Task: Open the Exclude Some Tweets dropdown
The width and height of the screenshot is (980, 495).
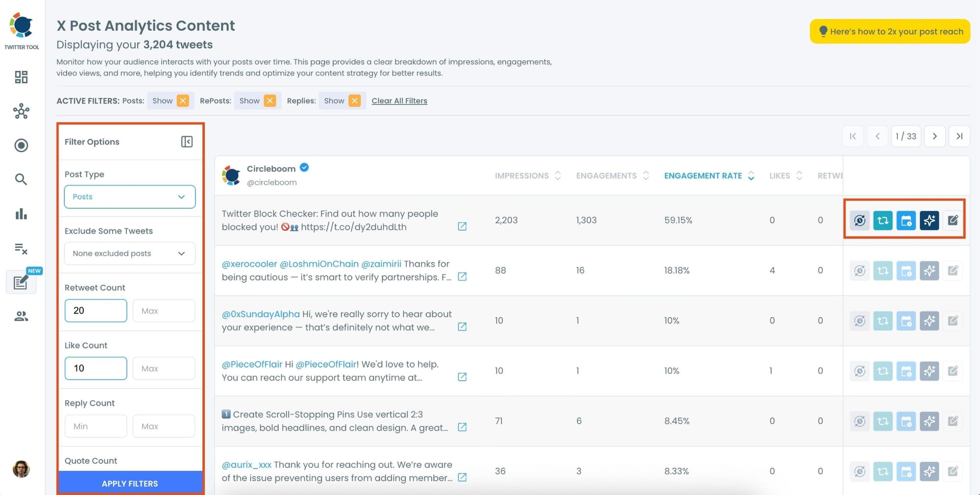Action: [x=129, y=253]
